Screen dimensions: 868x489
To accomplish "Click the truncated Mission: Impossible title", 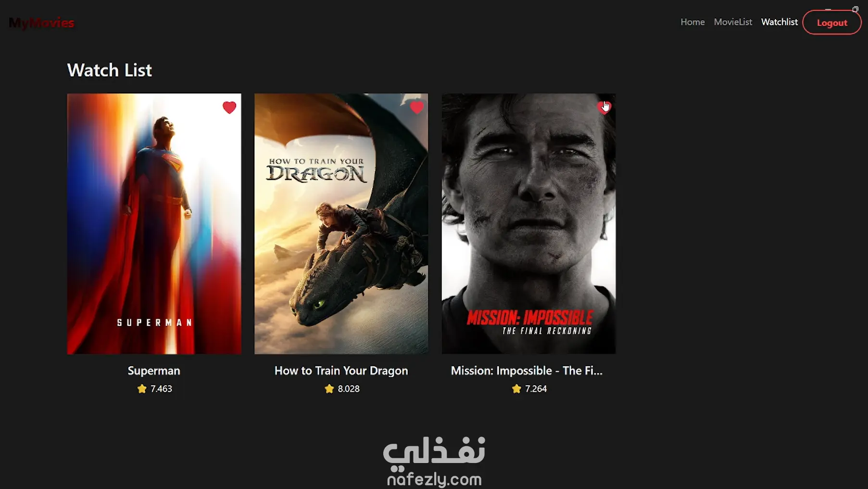I will (527, 371).
